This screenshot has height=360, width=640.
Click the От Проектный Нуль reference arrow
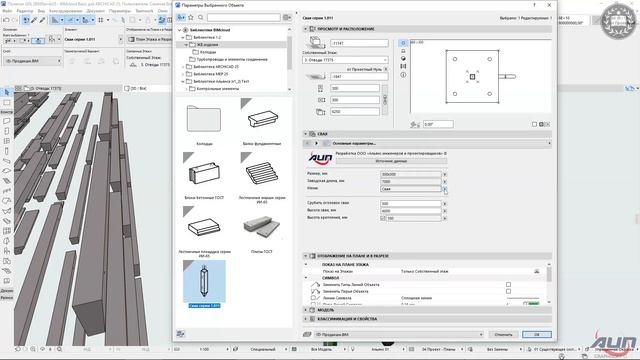[x=386, y=69]
